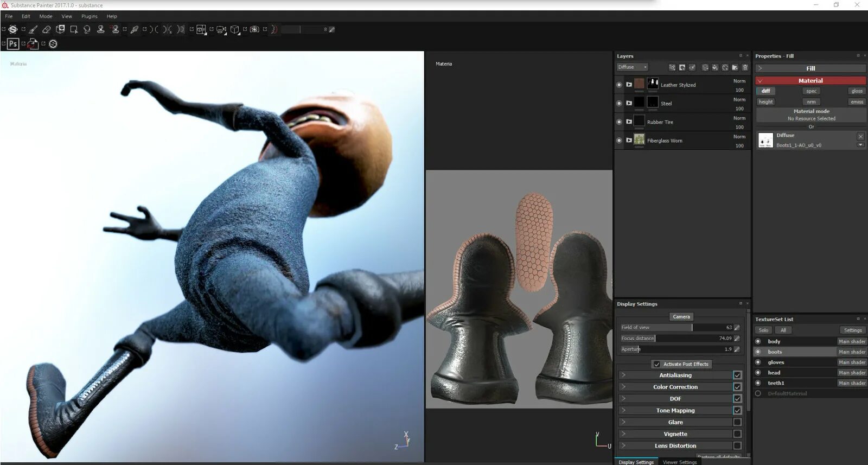The width and height of the screenshot is (868, 465).
Task: Delete the selected layer with the trash icon
Action: coord(745,67)
